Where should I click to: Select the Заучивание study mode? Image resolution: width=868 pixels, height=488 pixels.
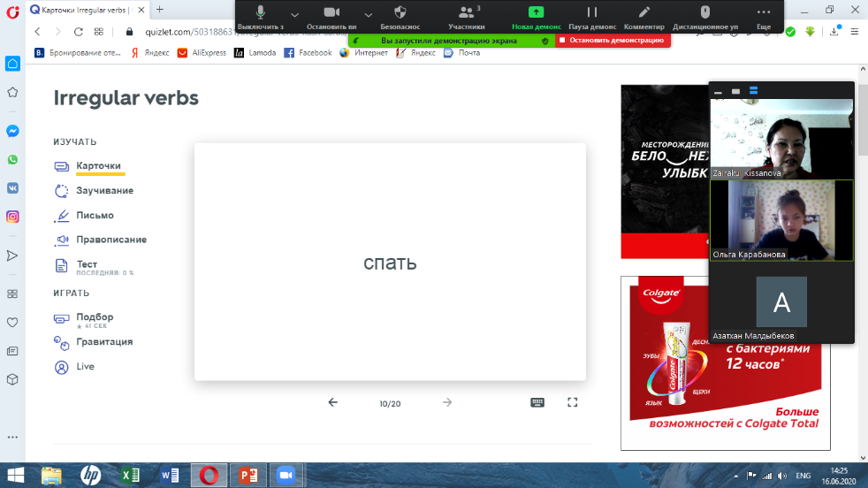pos(104,190)
